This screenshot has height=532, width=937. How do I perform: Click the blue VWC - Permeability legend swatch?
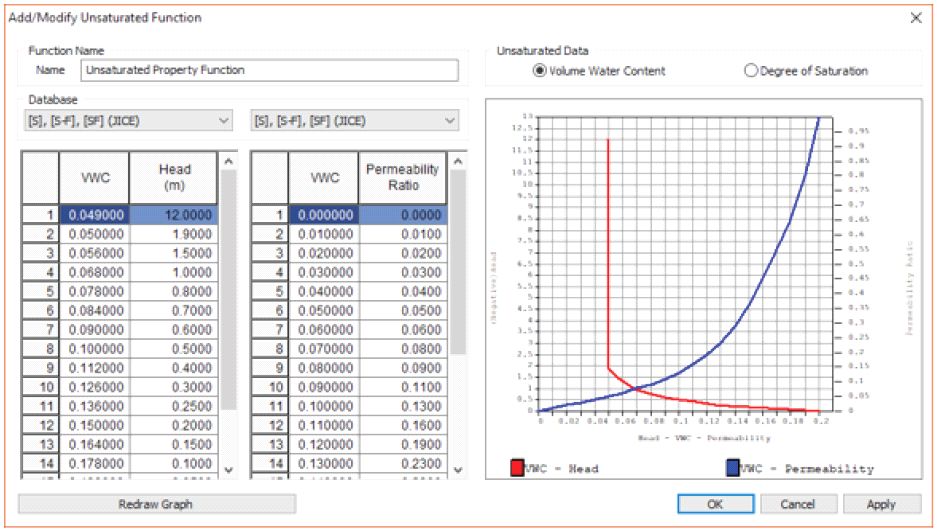[x=733, y=468]
